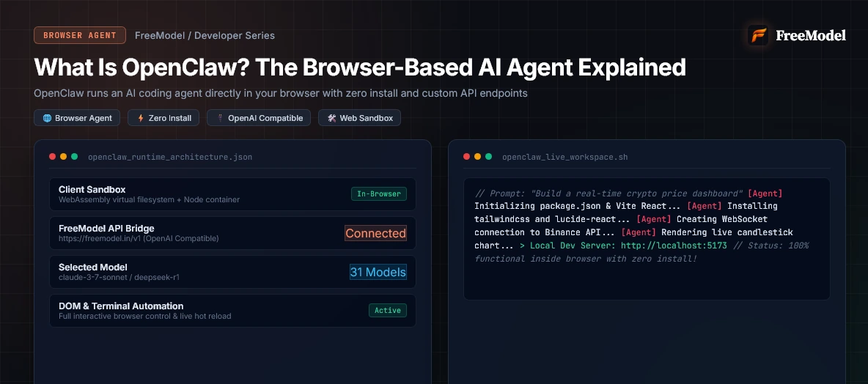Select the Selected Model row title
The image size is (868, 384).
[x=93, y=267]
